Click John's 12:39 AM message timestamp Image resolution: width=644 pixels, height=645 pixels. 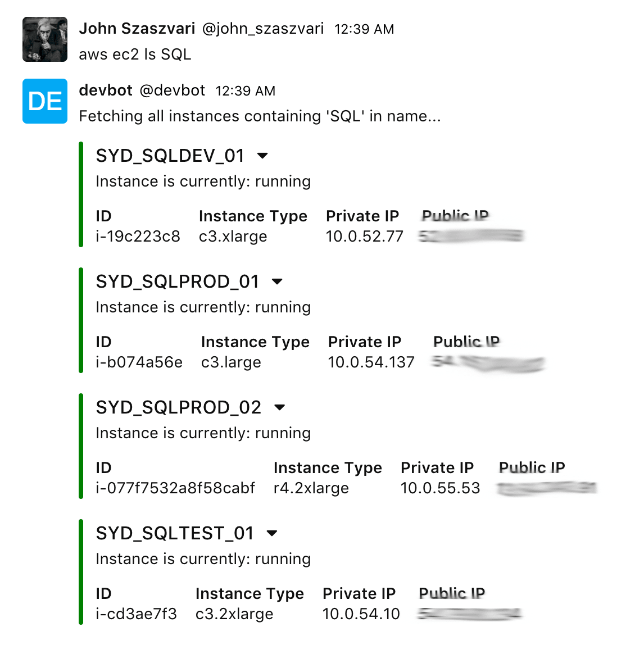tap(364, 29)
